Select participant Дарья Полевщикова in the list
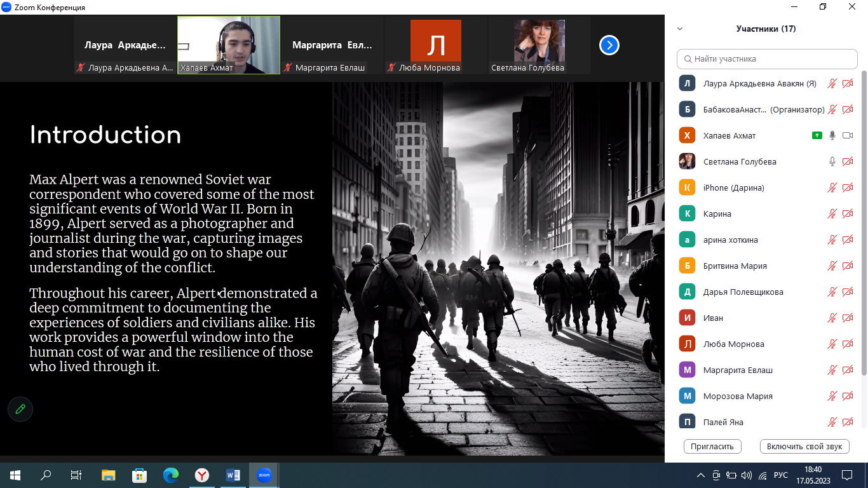This screenshot has width=868, height=488. pyautogui.click(x=743, y=292)
